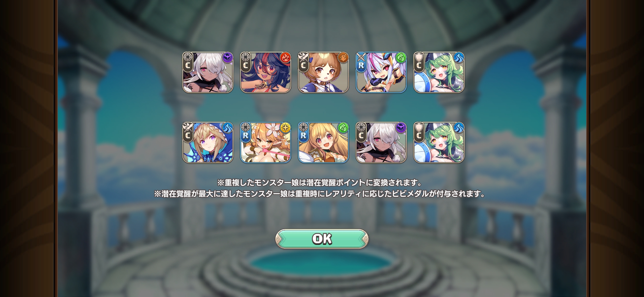
Task: Click the OK button
Action: click(x=322, y=239)
